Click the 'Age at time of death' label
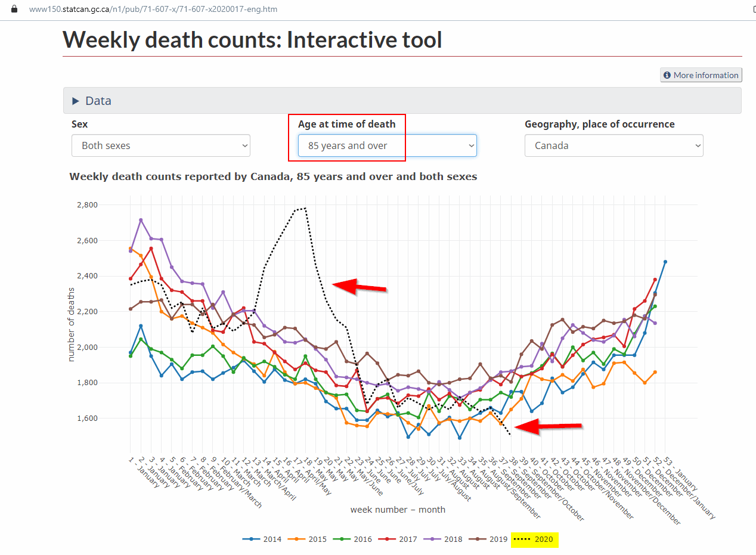Viewport: 756px width, 555px height. (x=346, y=124)
